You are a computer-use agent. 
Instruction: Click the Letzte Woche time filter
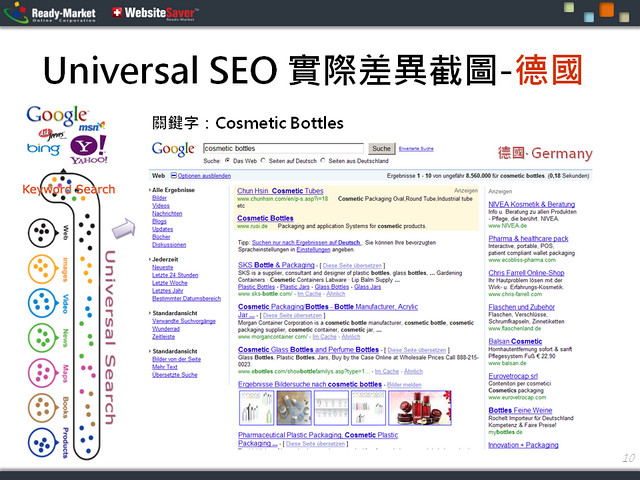(x=170, y=283)
